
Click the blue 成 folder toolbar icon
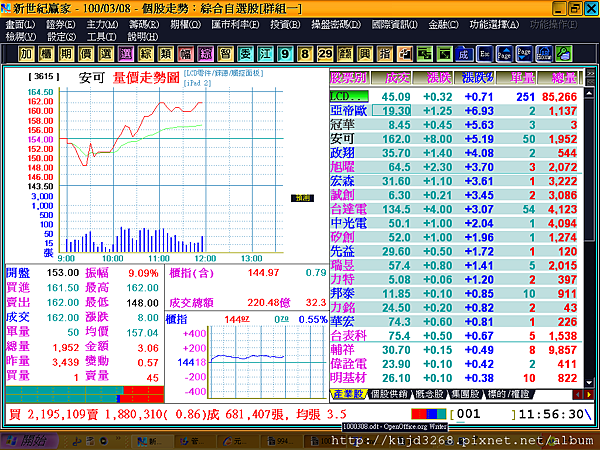pyautogui.click(x=464, y=54)
